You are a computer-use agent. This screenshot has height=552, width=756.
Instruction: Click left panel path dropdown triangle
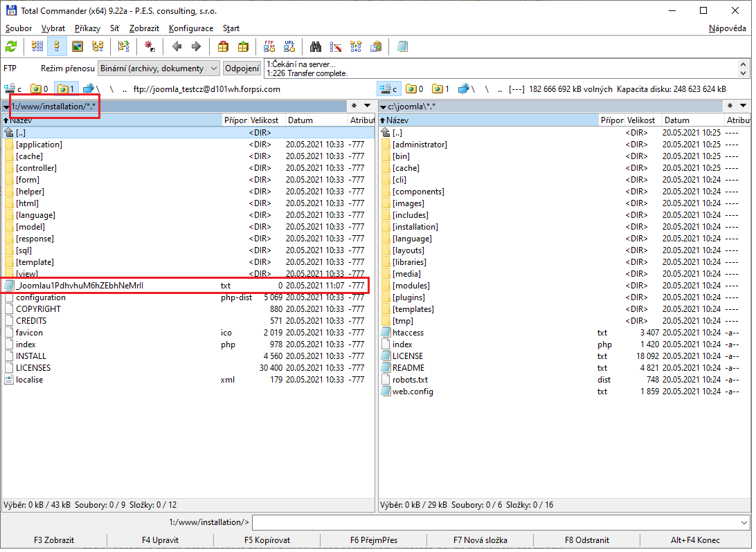6,107
